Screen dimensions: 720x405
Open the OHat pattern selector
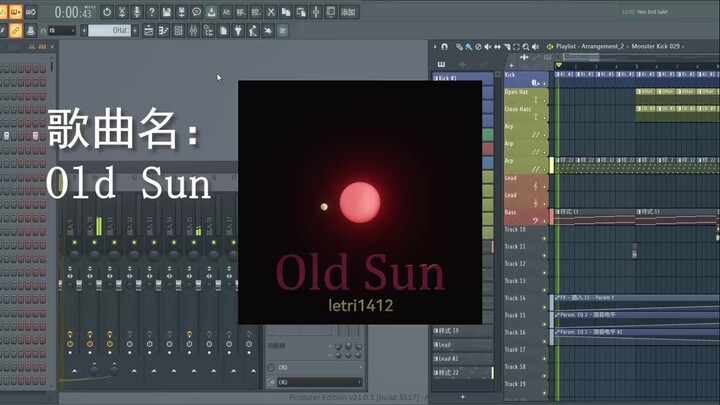pos(109,31)
